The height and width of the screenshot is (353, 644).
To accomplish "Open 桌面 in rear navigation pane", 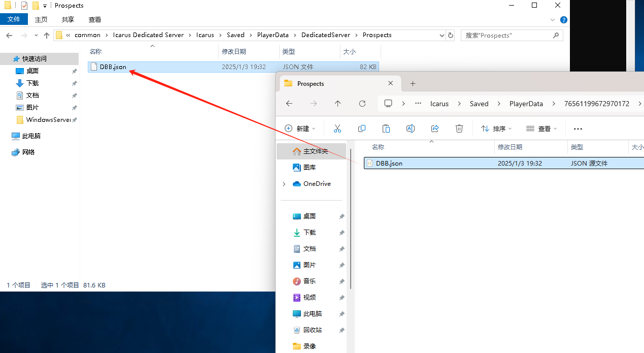I will tap(32, 71).
